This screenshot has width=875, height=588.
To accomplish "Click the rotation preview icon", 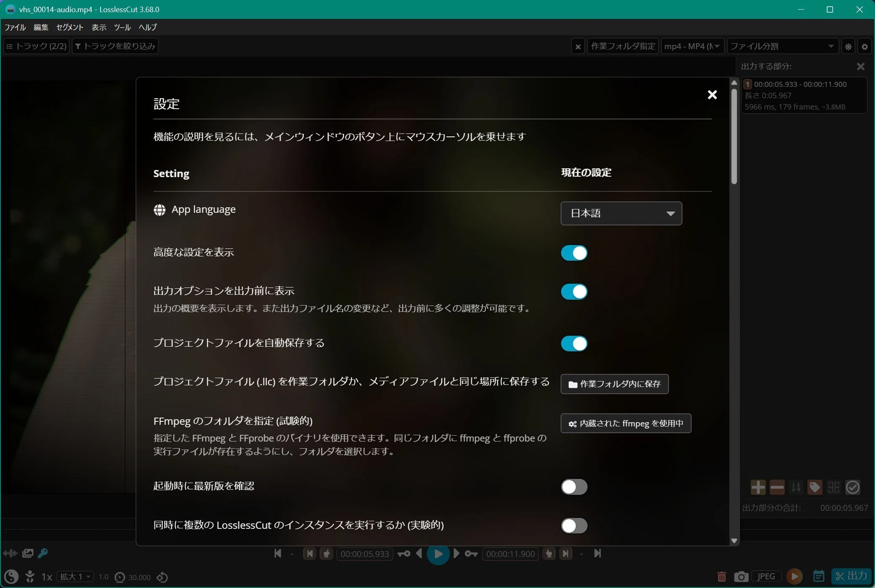I will [x=162, y=577].
